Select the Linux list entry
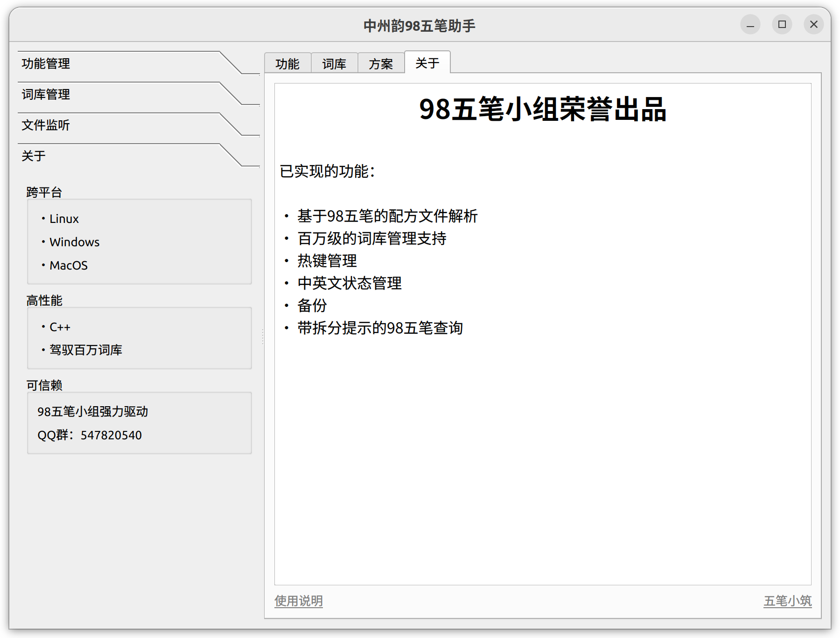840x638 pixels. [63, 219]
